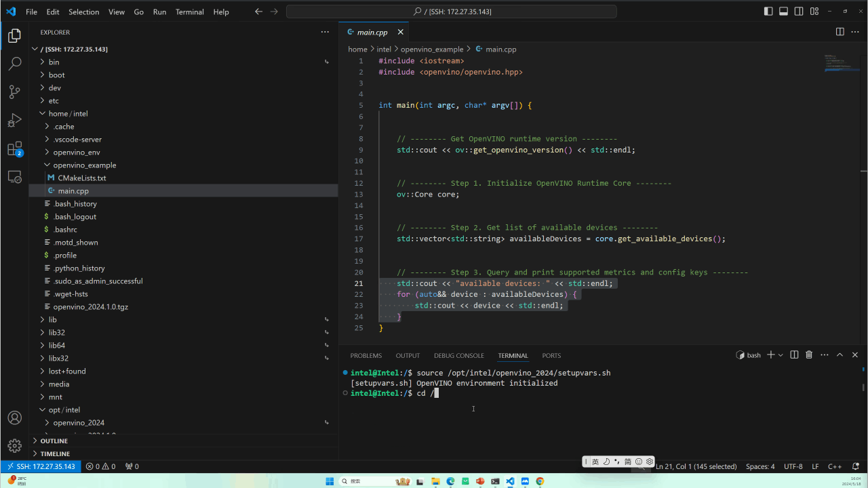This screenshot has height=488, width=868.
Task: Close the main.cpp editor tab
Action: coord(401,32)
